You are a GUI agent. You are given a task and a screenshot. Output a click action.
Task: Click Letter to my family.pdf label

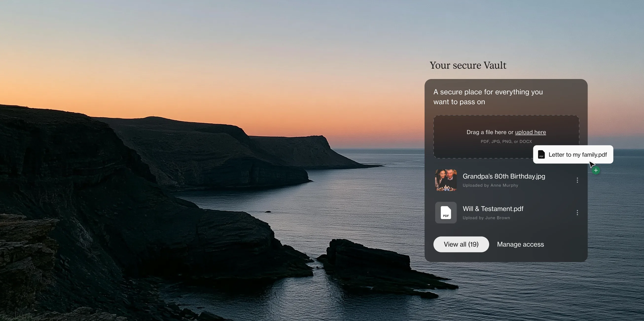577,155
